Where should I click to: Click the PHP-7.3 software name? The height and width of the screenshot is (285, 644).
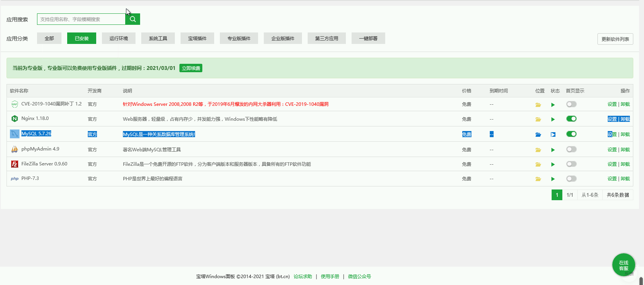point(30,178)
